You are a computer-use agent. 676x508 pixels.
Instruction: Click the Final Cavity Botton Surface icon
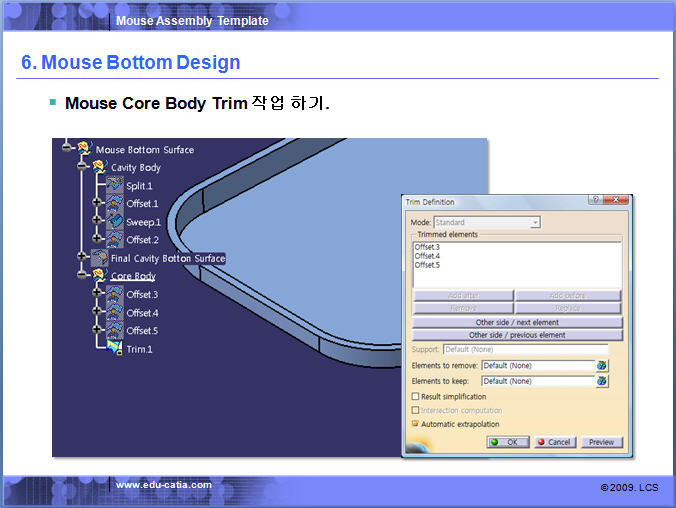(99, 258)
